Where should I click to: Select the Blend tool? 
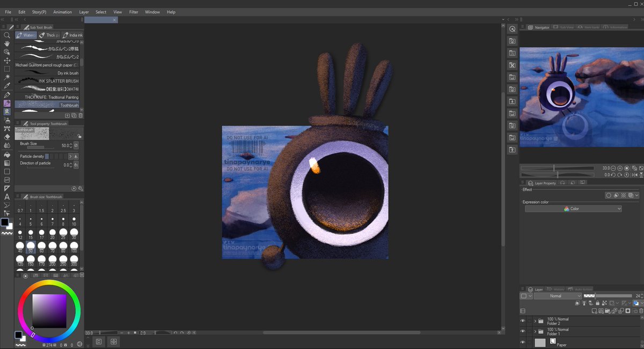[7, 145]
